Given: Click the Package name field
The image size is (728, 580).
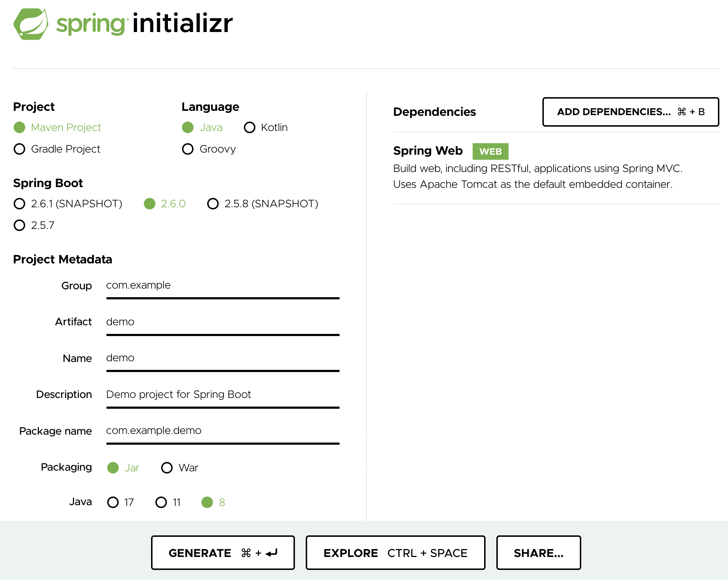Looking at the screenshot, I should click(x=222, y=430).
